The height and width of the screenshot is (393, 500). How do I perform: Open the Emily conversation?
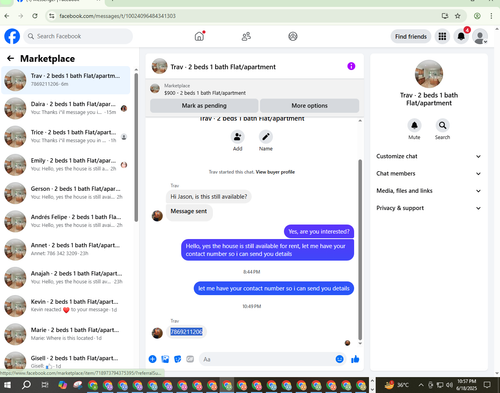coord(66,165)
